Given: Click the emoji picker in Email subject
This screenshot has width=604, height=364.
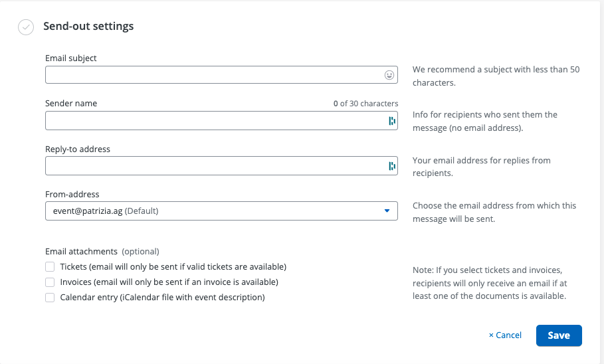Looking at the screenshot, I should (389, 75).
